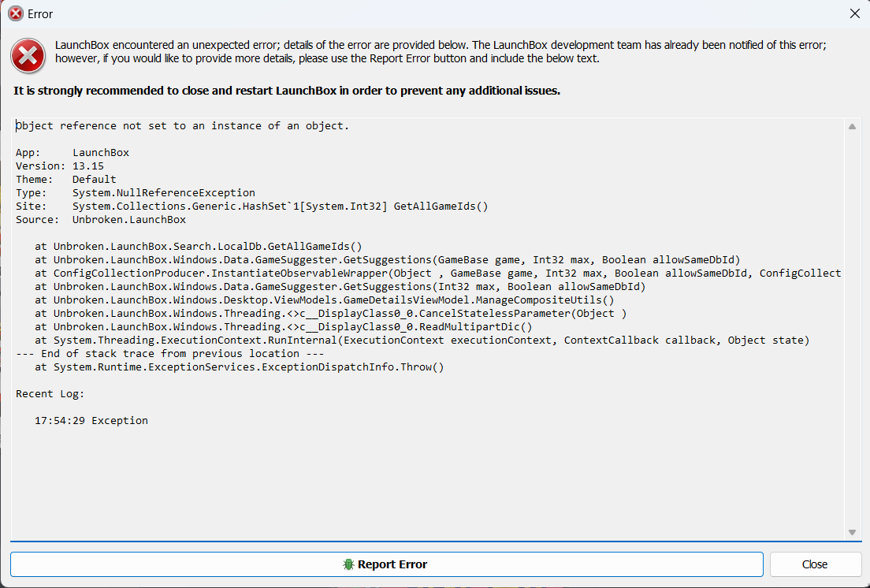The image size is (870, 588).
Task: Click the green bug icon on Report Error
Action: pyautogui.click(x=348, y=564)
